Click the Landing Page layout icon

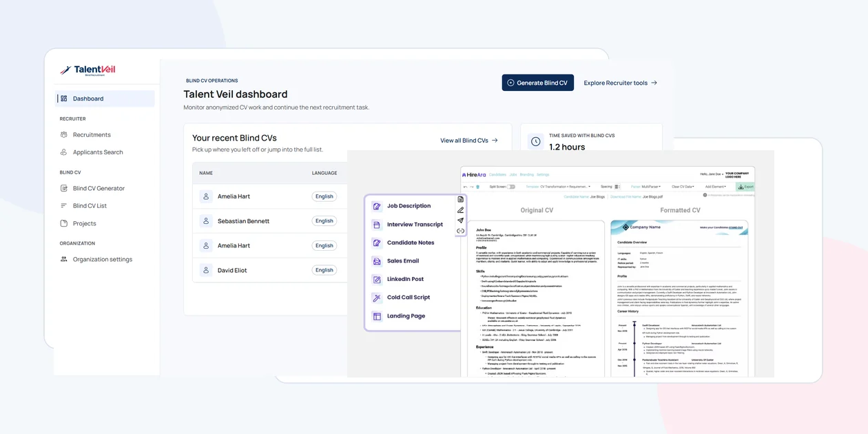(377, 316)
